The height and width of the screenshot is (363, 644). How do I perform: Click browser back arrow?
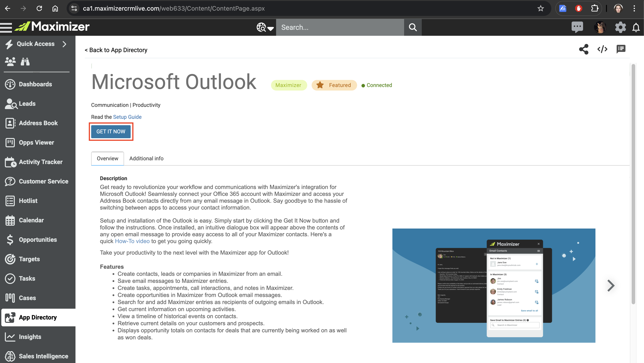click(x=8, y=9)
